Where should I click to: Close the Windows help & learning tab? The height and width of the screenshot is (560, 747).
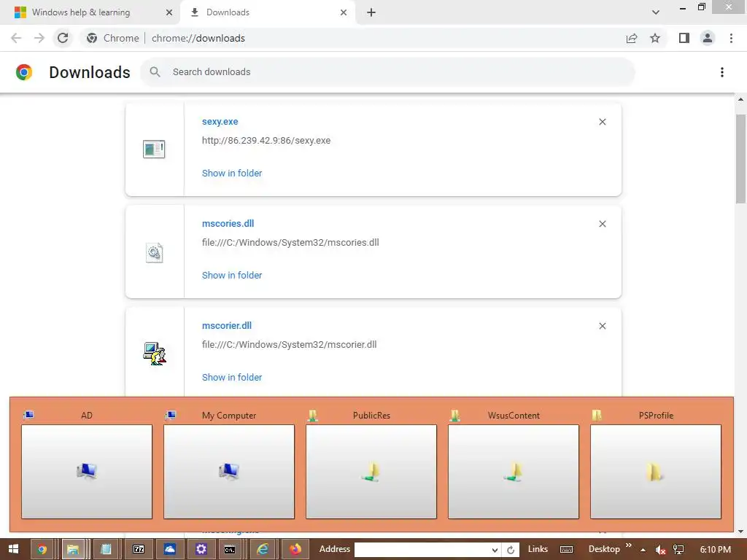coord(169,12)
